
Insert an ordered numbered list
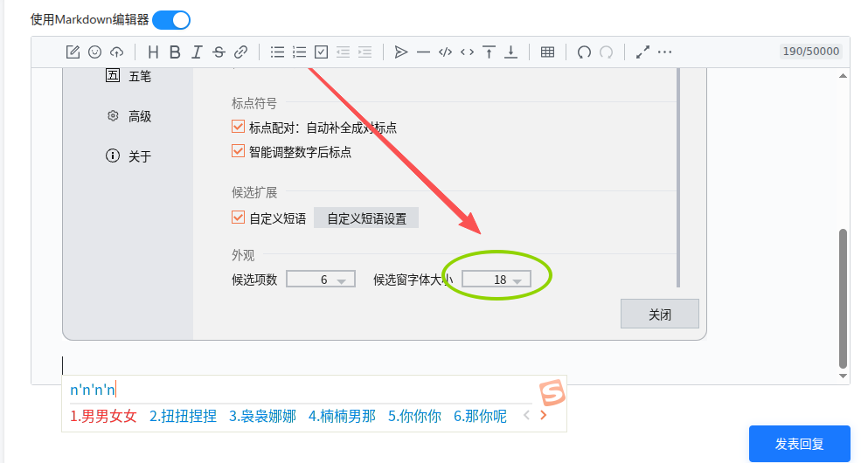tap(300, 52)
